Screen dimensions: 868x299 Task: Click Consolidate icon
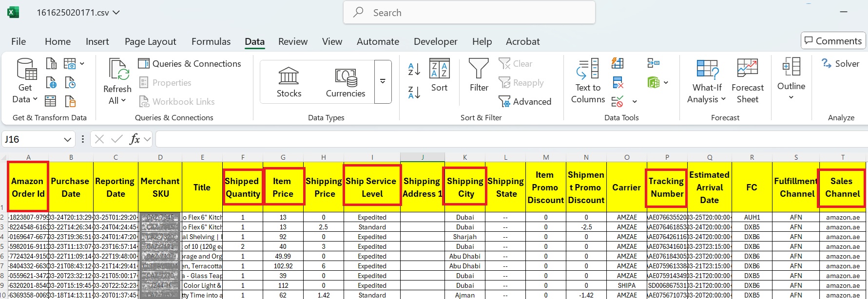(654, 63)
